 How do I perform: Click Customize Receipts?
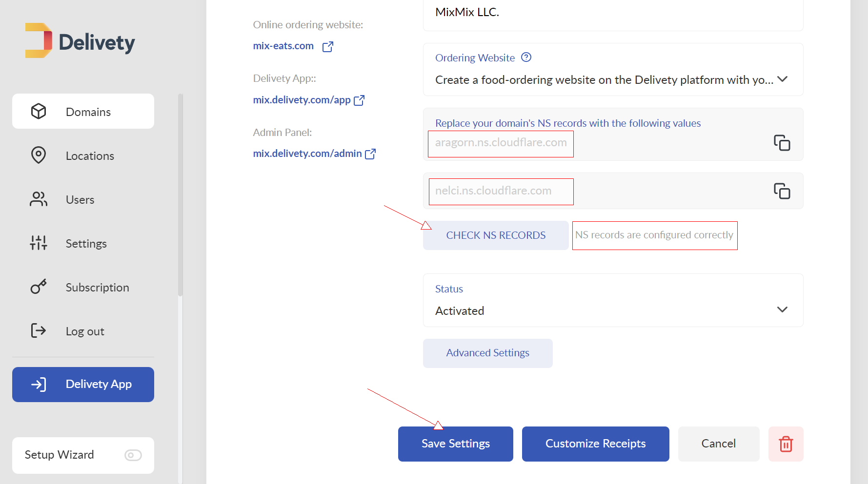pos(595,444)
